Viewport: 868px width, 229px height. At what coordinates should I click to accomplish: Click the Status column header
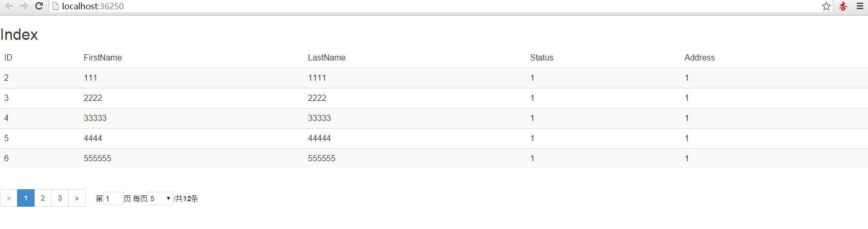click(x=541, y=57)
